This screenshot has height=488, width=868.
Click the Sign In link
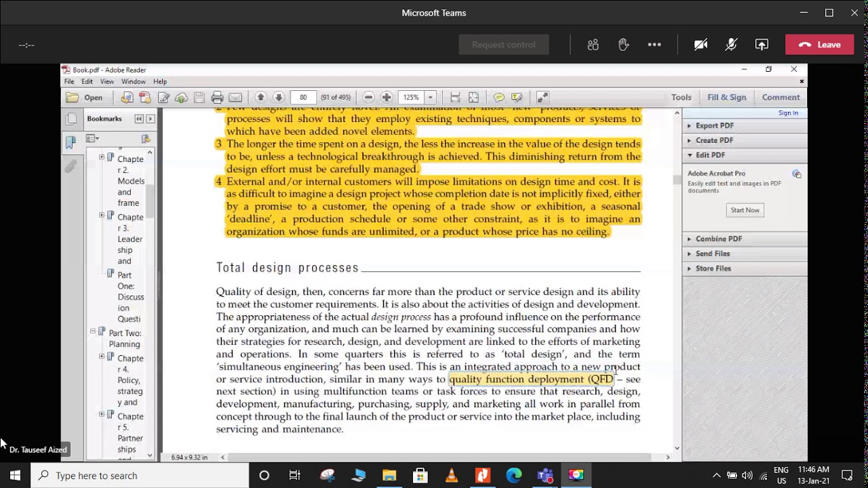[x=788, y=113]
